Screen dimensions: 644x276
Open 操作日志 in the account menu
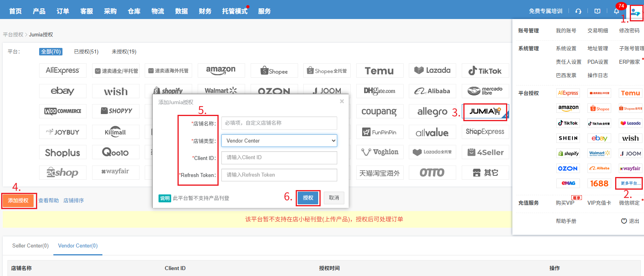(x=598, y=75)
